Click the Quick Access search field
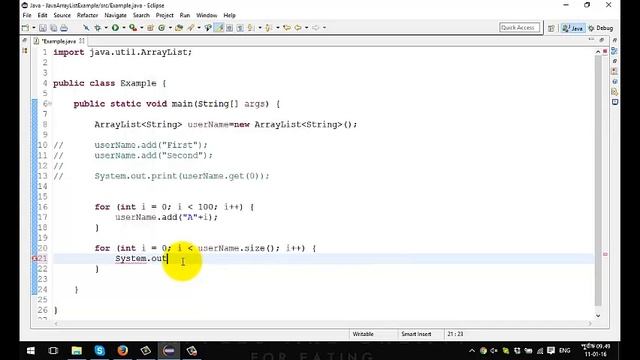This screenshot has height=360, width=640. (519, 27)
